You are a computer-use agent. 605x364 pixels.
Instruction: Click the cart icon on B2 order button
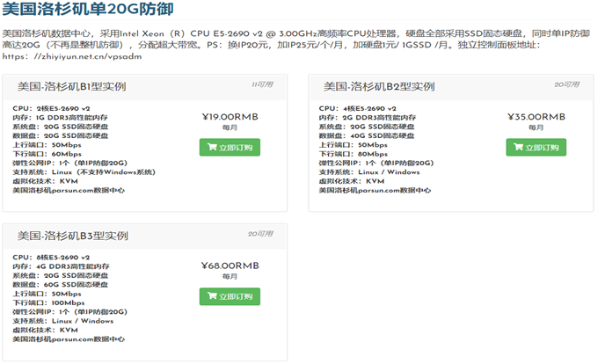click(517, 148)
